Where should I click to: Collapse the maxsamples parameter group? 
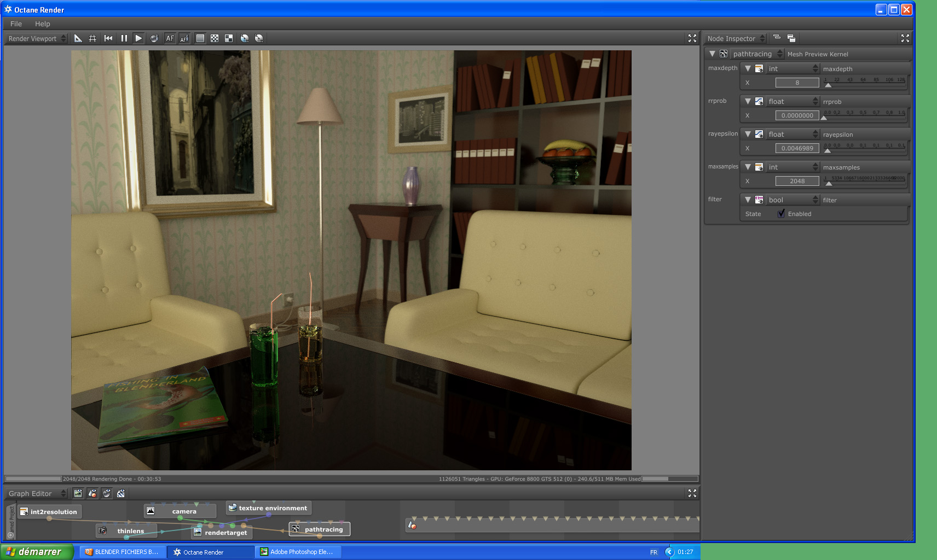[x=748, y=167]
